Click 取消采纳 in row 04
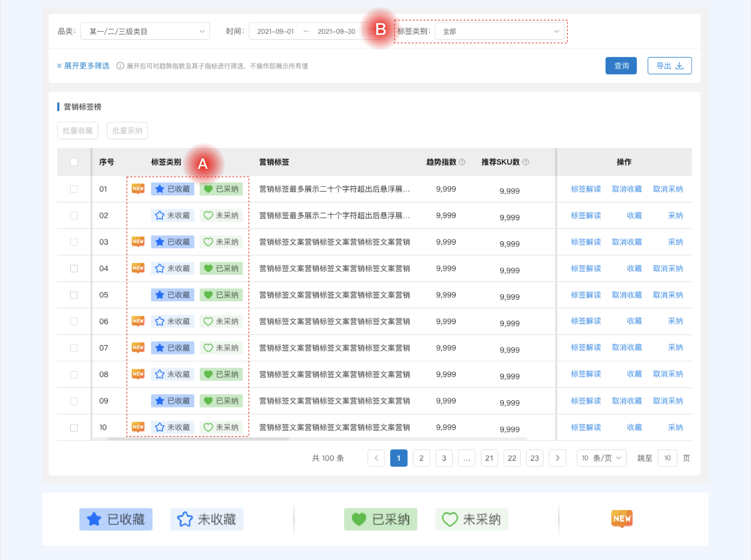The width and height of the screenshot is (751, 560). pos(668,268)
